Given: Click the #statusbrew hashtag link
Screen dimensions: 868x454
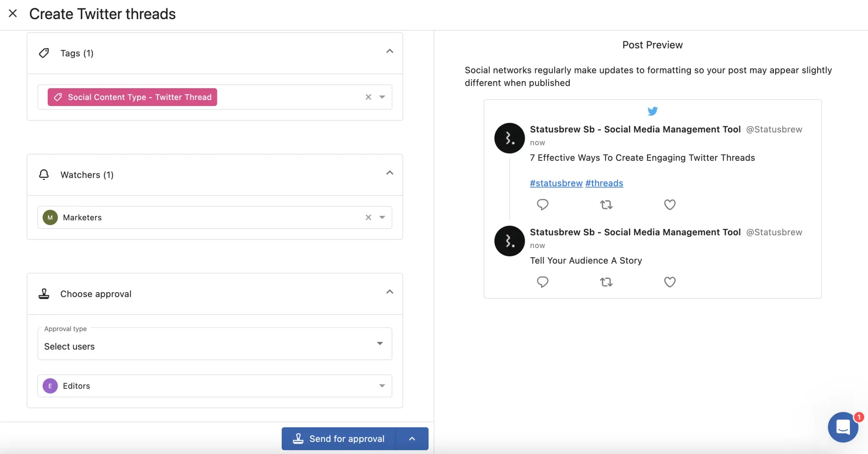Looking at the screenshot, I should point(556,183).
